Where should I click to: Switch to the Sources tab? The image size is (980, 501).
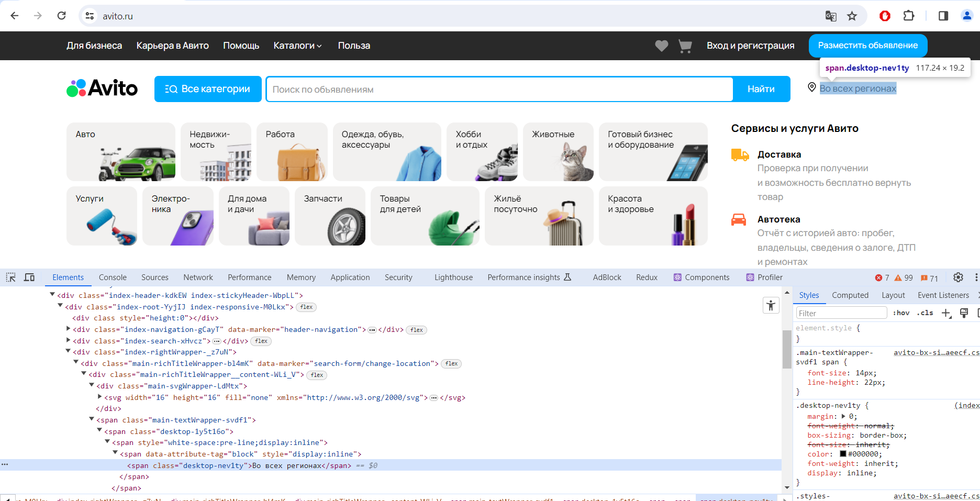(x=155, y=277)
